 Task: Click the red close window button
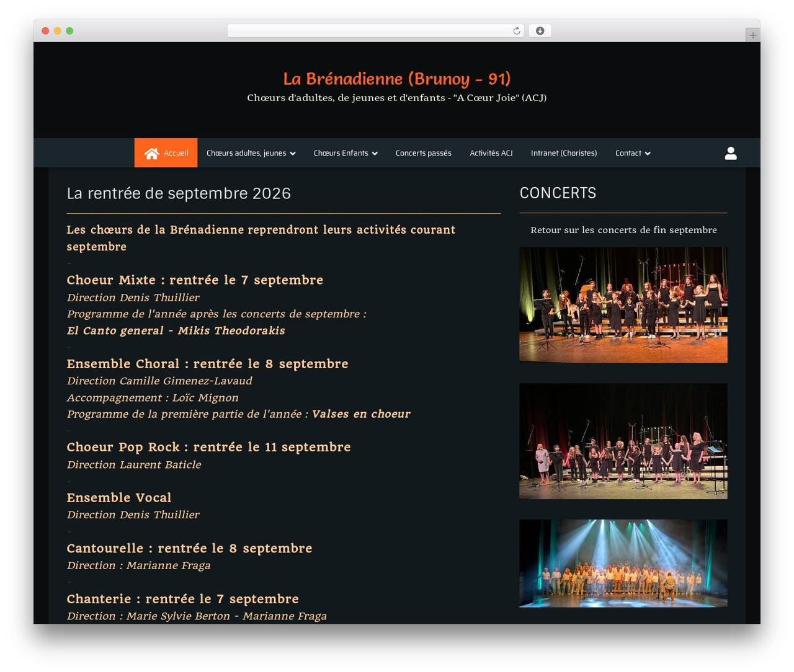tap(45, 31)
